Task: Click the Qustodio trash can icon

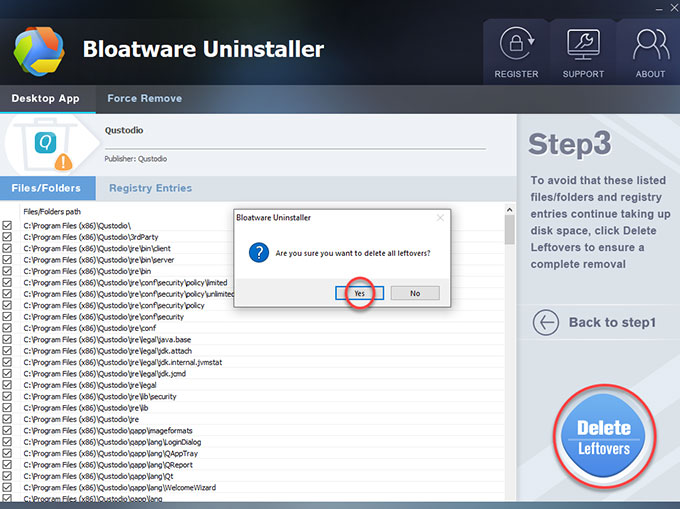Action: pyautogui.click(x=46, y=144)
